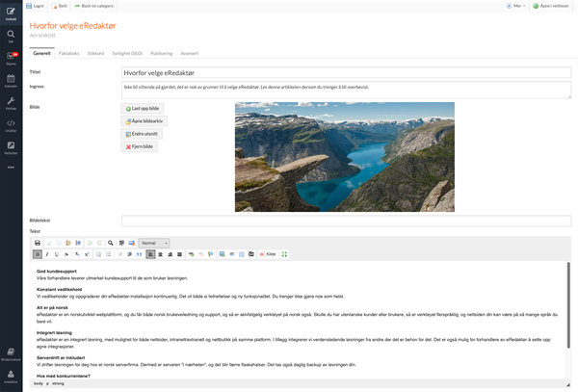The width and height of the screenshot is (578, 392).
Task: Show more sidebar items via ellipsis
Action: (11, 168)
